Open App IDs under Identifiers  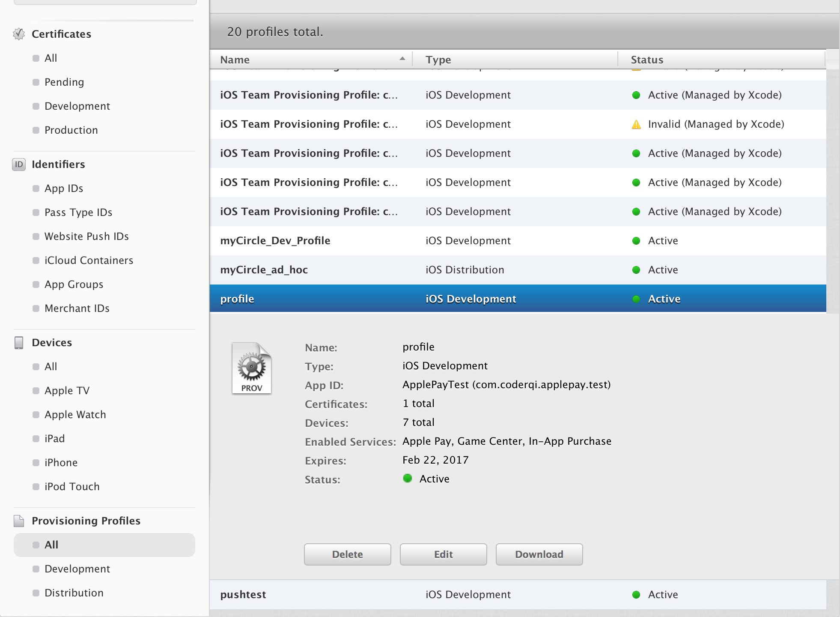(x=63, y=188)
